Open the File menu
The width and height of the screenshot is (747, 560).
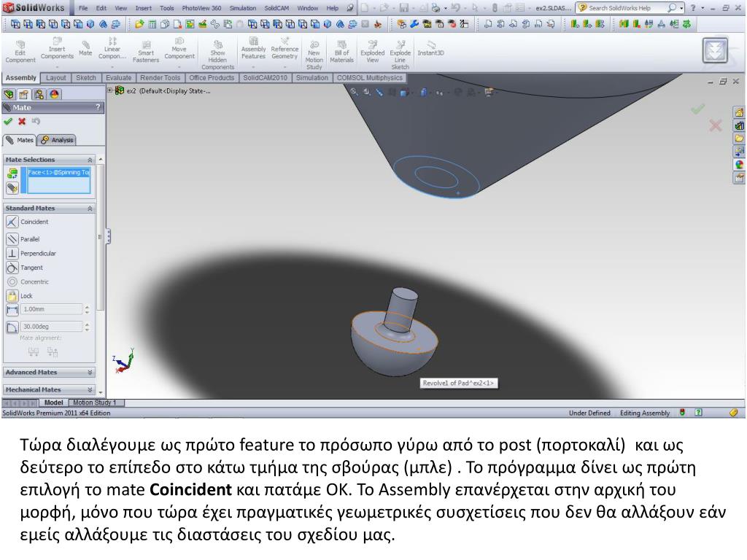point(83,8)
